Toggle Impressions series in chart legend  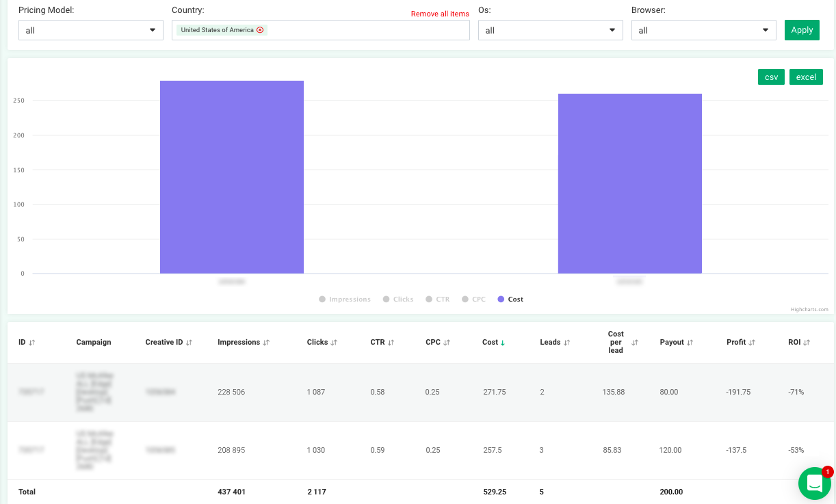(345, 300)
